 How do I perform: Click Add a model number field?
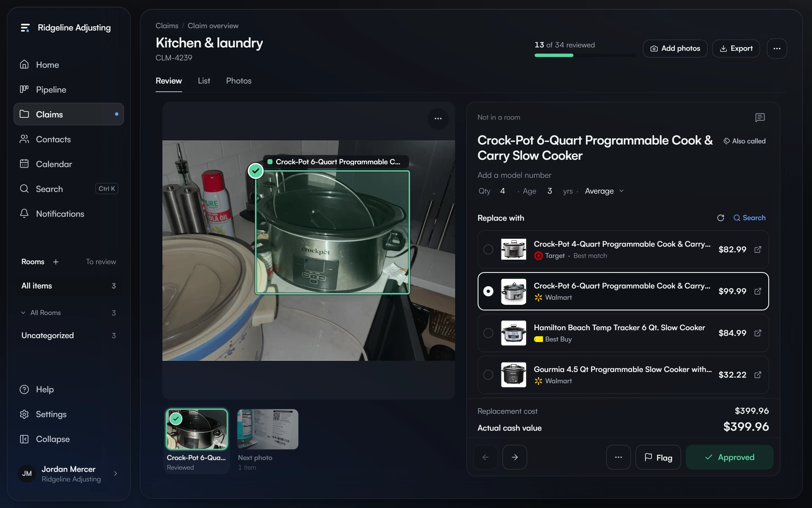(514, 175)
